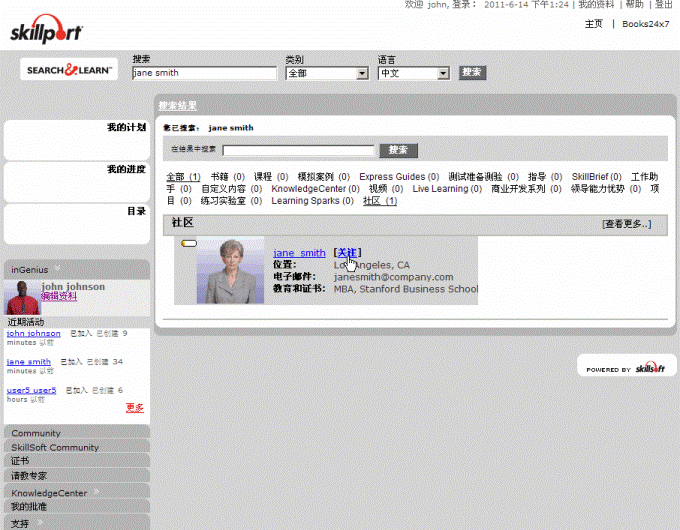
Task: Open the SkillSoft Community sidebar section
Action: (77, 447)
